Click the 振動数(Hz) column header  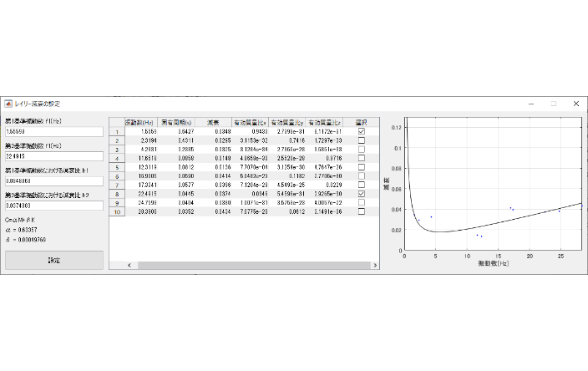coord(139,122)
